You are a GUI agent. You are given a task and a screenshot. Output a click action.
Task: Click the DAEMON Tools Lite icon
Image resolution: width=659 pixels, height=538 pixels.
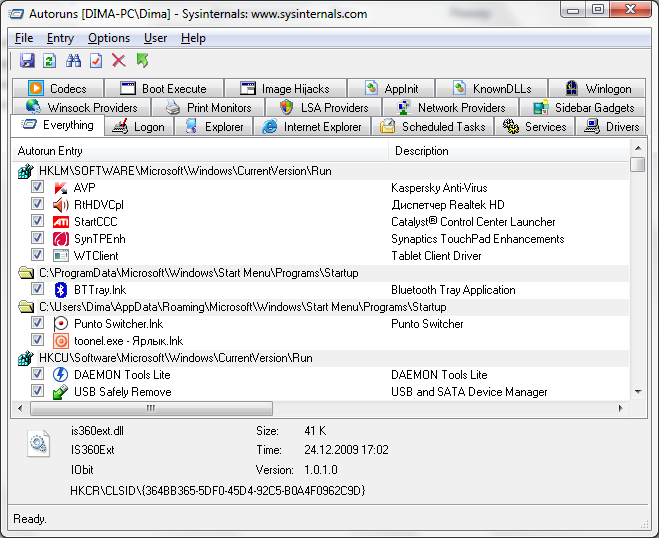[x=61, y=374]
